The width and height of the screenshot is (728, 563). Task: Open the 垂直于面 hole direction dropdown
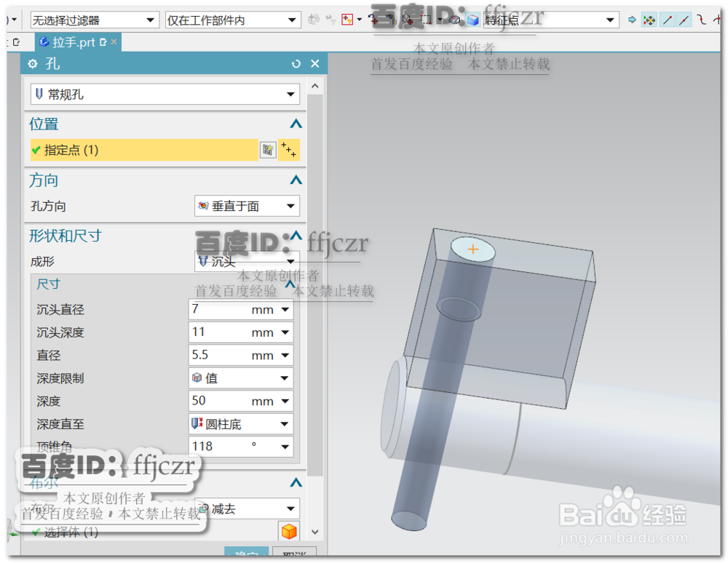[x=247, y=206]
